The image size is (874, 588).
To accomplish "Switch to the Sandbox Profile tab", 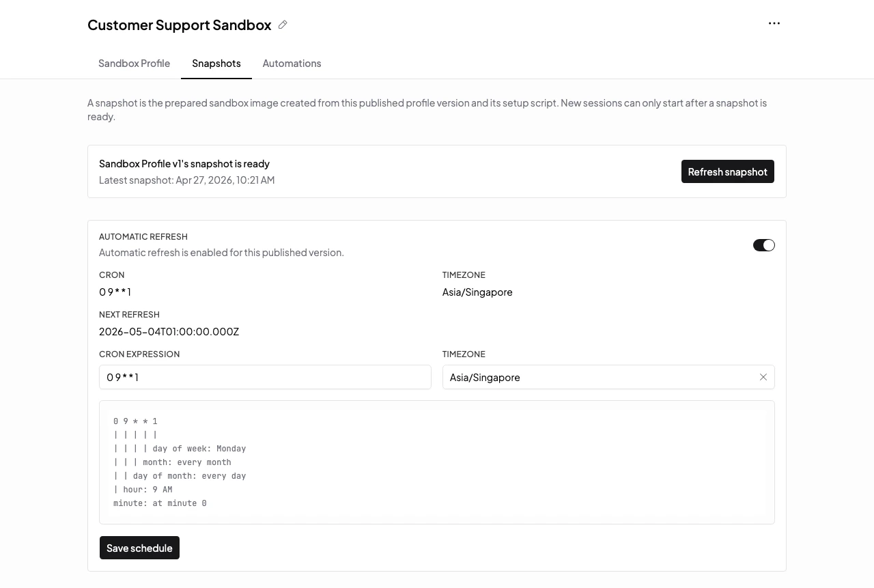I will click(134, 64).
